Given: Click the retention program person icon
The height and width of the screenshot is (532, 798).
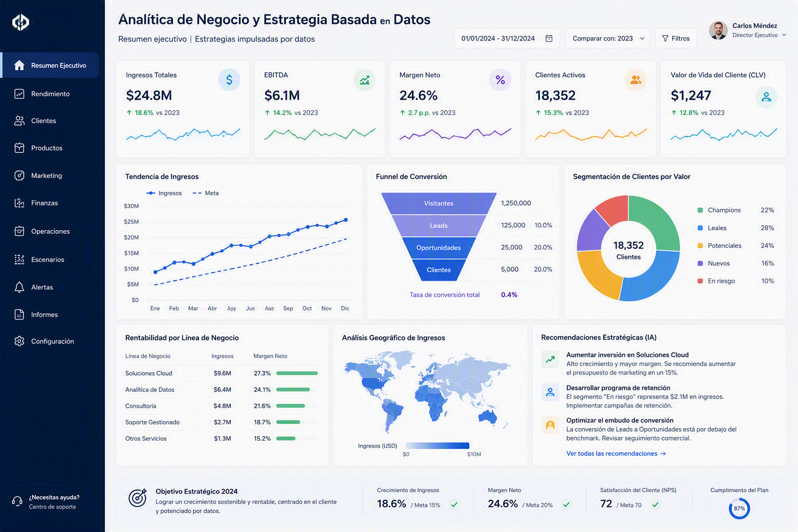Looking at the screenshot, I should (550, 392).
